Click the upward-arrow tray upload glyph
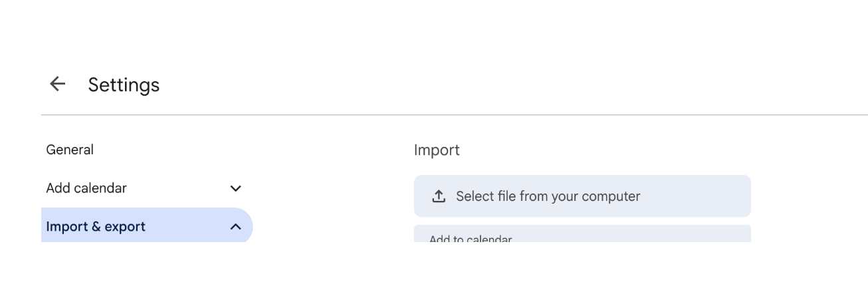This screenshot has height=290, width=868. tap(439, 196)
